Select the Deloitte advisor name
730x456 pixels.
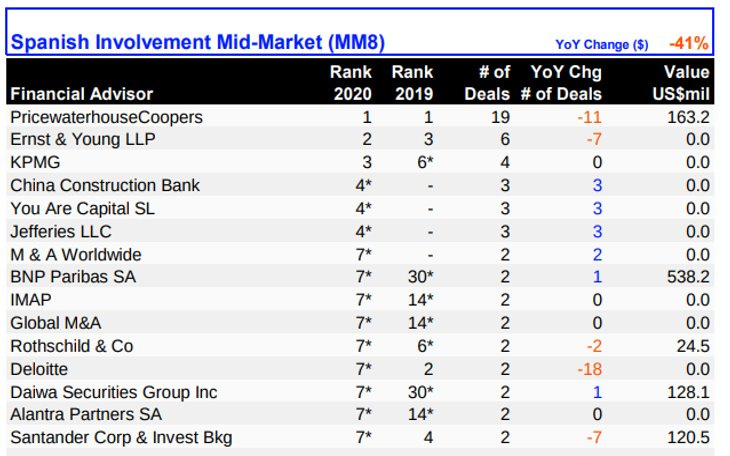39,369
